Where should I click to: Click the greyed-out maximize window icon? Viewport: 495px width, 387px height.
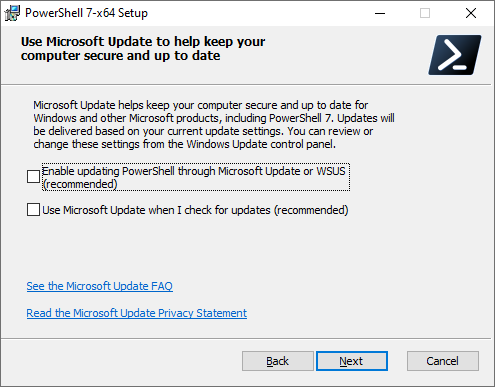click(x=425, y=13)
